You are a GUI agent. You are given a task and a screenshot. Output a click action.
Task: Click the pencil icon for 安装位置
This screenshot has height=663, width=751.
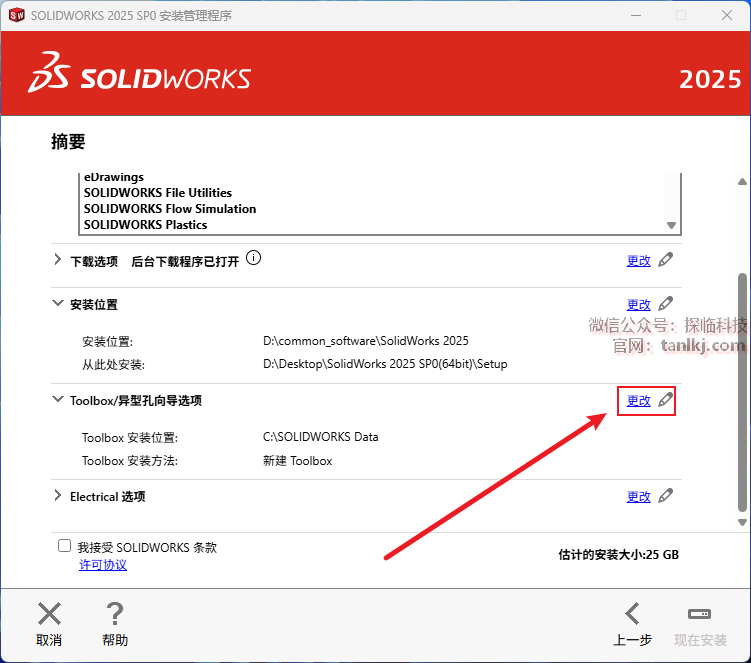[x=665, y=304]
